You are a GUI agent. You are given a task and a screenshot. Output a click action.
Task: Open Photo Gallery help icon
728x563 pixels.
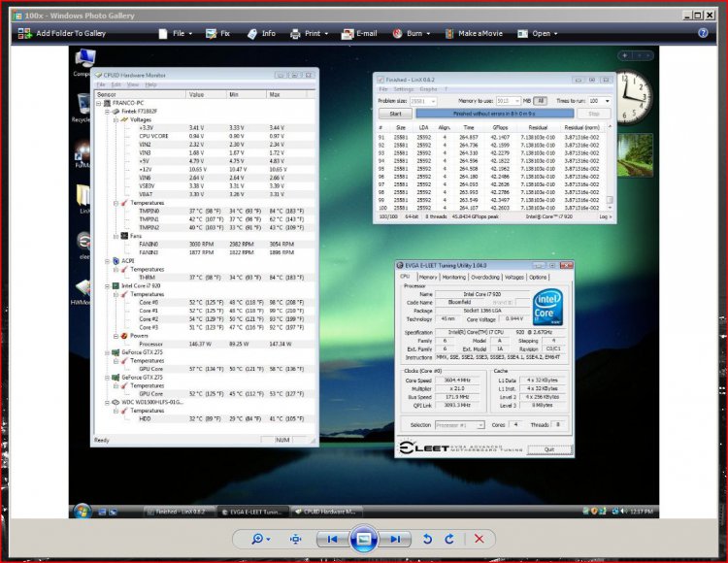(x=703, y=33)
